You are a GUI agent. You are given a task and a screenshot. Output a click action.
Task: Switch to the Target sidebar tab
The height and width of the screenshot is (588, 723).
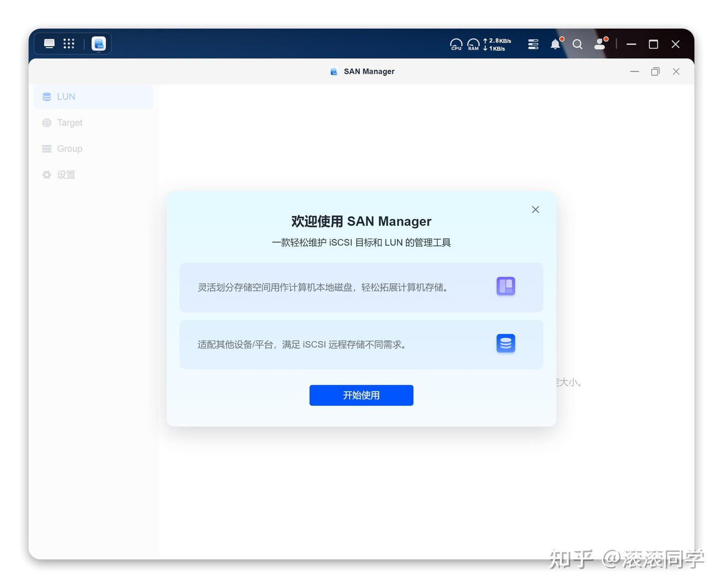[x=94, y=123]
